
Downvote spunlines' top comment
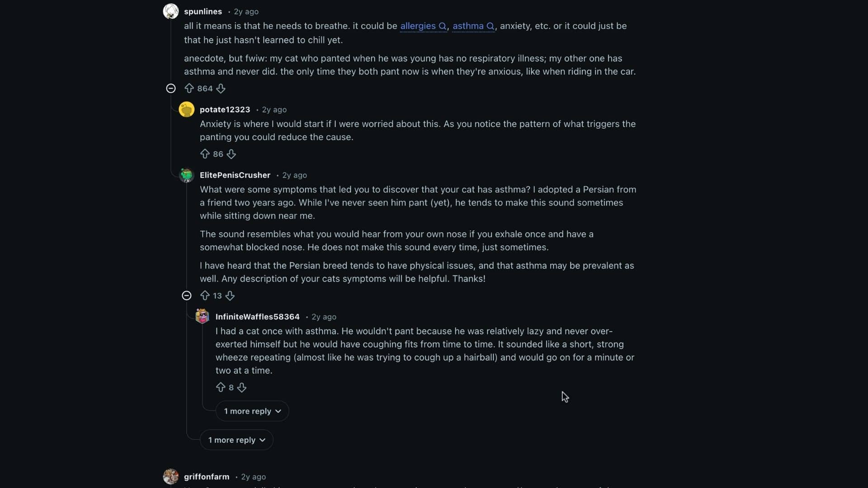[221, 89]
